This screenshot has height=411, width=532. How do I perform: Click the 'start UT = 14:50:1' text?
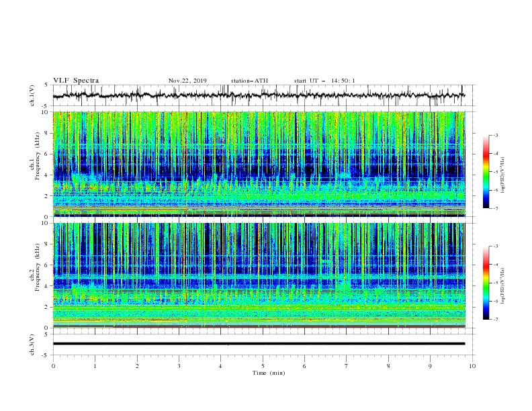(x=324, y=81)
